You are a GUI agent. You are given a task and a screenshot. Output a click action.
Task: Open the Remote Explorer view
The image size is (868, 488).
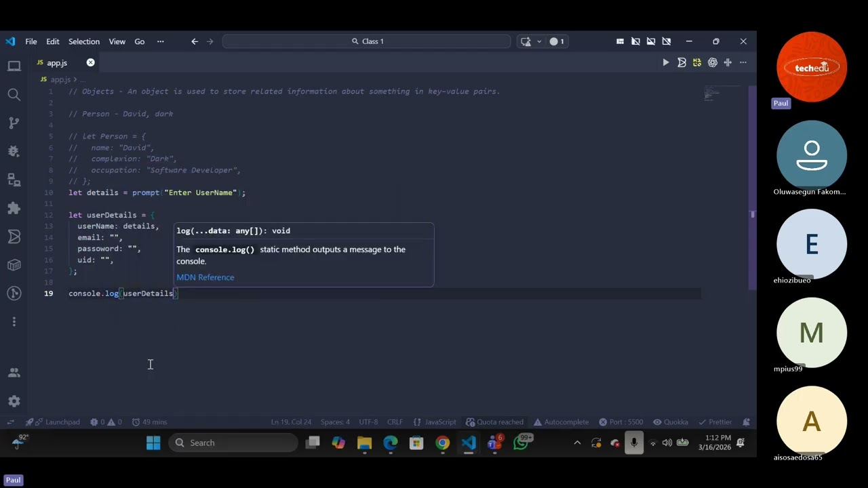[14, 180]
